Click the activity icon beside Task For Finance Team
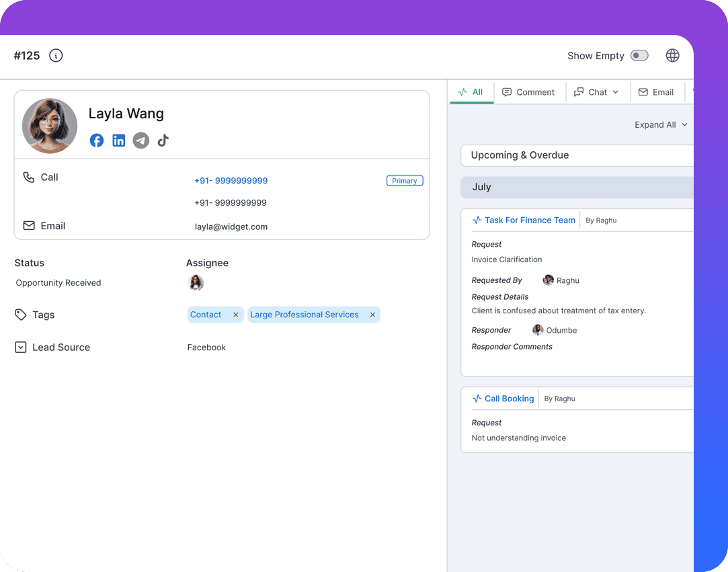The width and height of the screenshot is (728, 572). pyautogui.click(x=477, y=220)
